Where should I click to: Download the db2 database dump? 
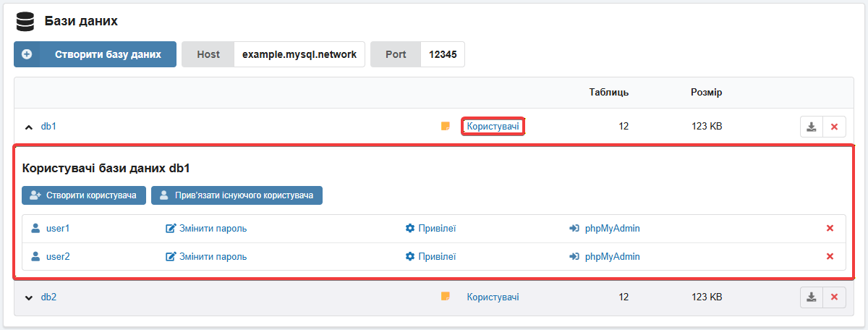coord(812,297)
